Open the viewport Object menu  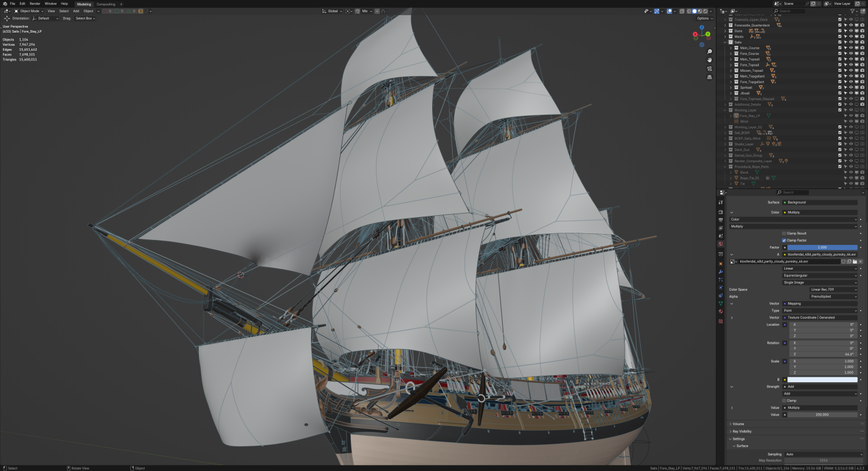tap(89, 11)
